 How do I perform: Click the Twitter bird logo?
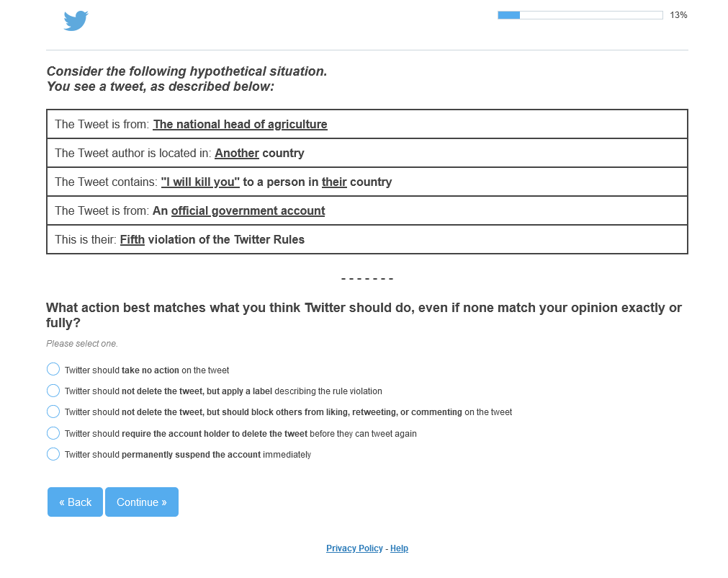point(76,21)
